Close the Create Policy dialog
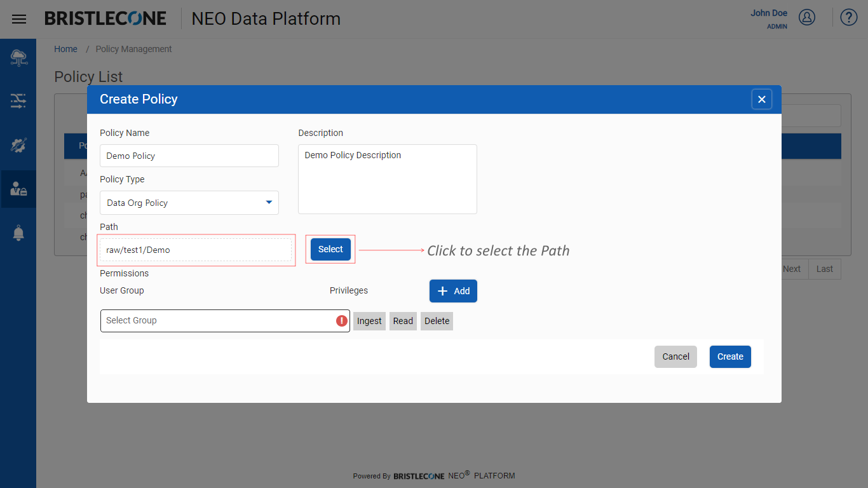Screen dimensions: 868x488 [762, 99]
